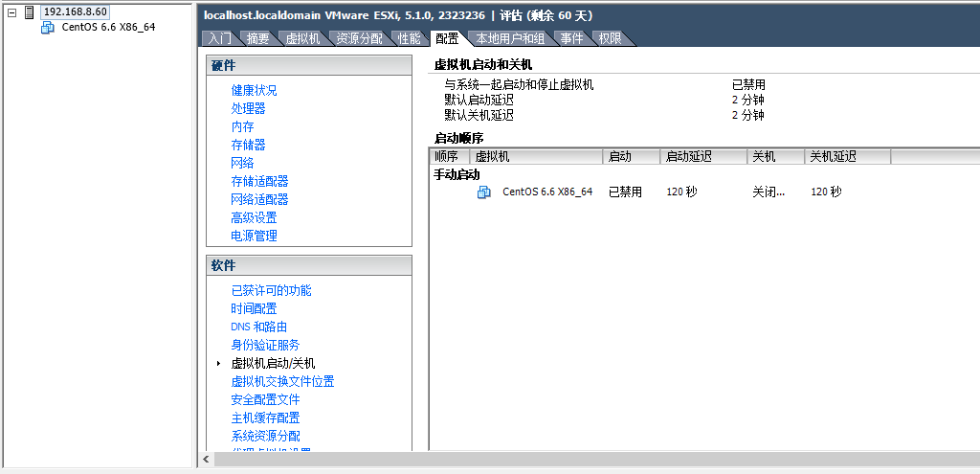Click the horizontal scrollbar track
This screenshot has height=474, width=980.
tap(597, 460)
